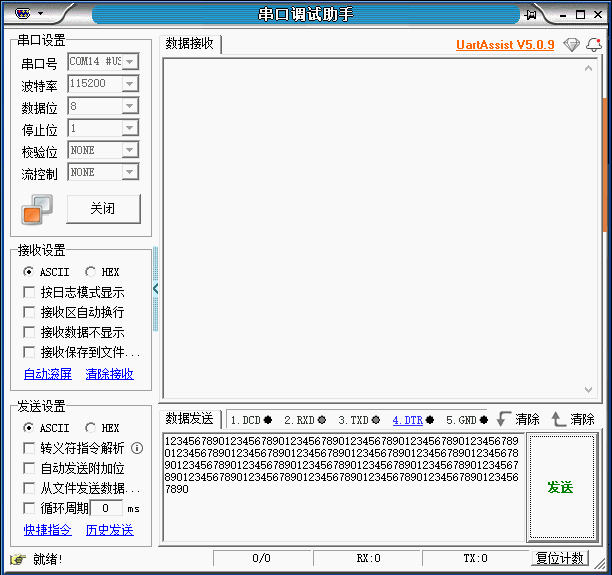Open the serial port number dropdown
This screenshot has height=575, width=612.
130,62
